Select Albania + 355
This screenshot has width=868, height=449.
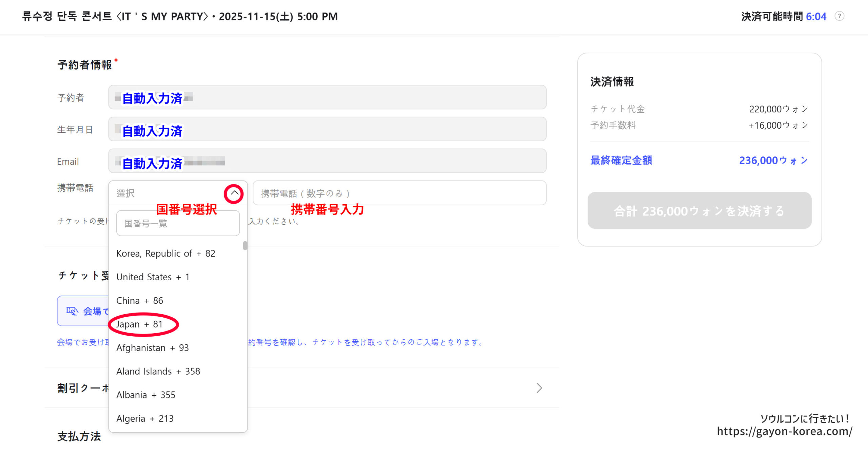146,395
